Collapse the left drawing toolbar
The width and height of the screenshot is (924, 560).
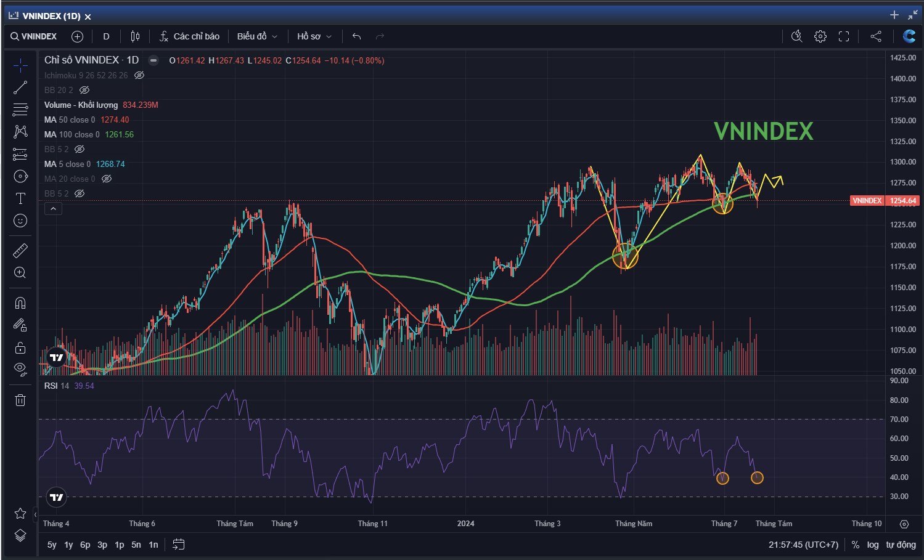click(35, 514)
